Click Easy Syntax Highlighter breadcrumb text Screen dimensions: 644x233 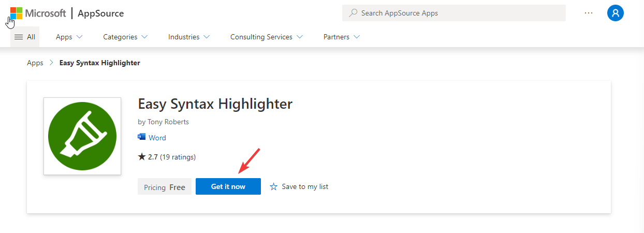[x=100, y=63]
